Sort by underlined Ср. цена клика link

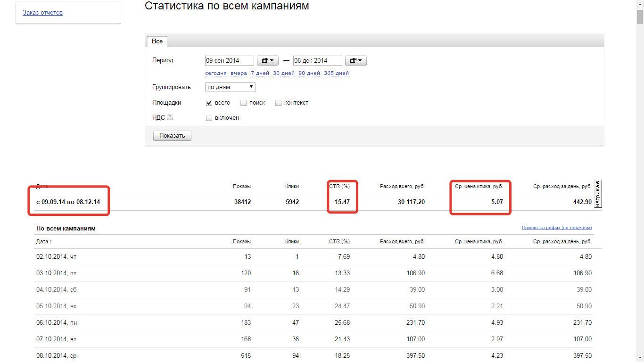[479, 241]
